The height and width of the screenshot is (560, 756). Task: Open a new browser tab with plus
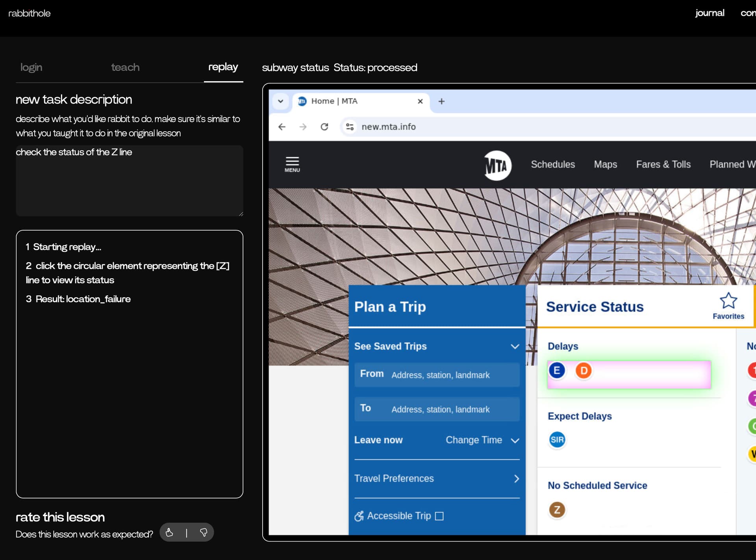pyautogui.click(x=441, y=101)
